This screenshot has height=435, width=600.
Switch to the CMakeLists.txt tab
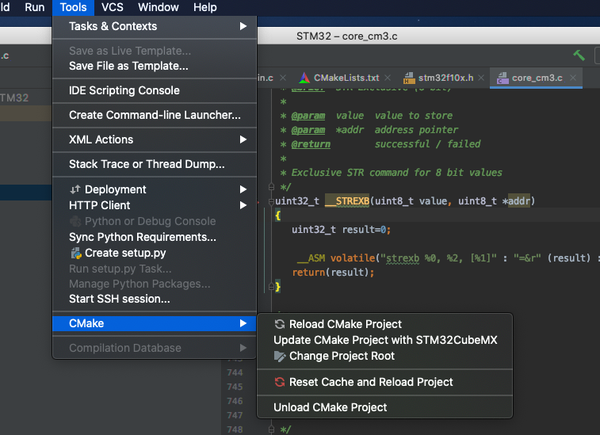coord(346,78)
